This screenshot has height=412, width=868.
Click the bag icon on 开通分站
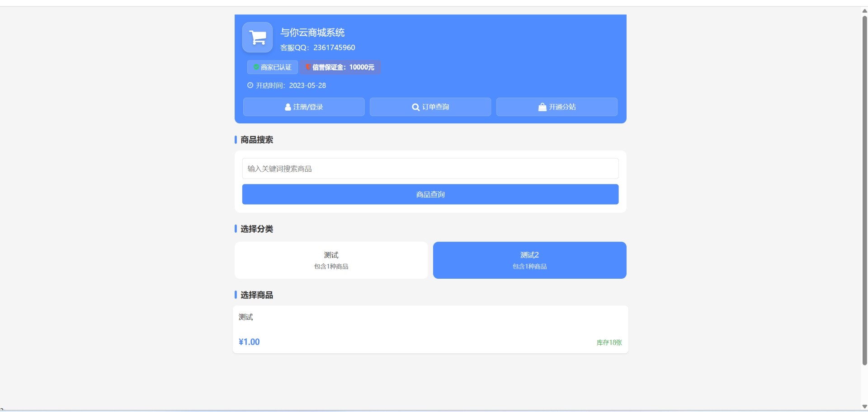pyautogui.click(x=542, y=107)
